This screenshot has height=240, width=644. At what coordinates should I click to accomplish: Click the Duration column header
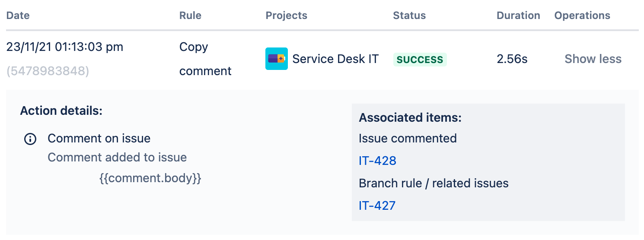(x=518, y=16)
